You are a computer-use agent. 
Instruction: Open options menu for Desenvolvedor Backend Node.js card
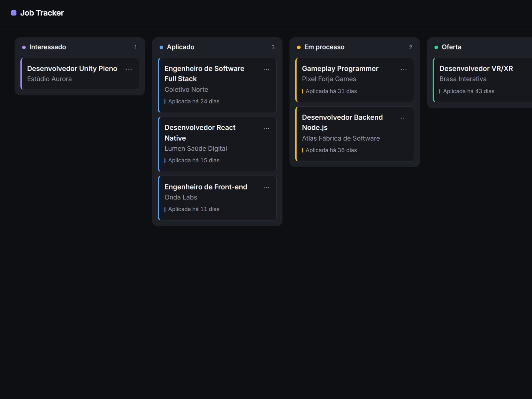(404, 118)
